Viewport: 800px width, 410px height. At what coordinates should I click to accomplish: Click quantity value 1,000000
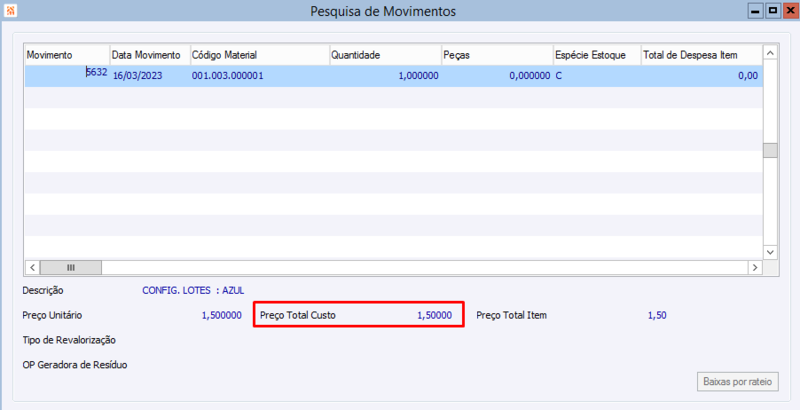pyautogui.click(x=418, y=75)
